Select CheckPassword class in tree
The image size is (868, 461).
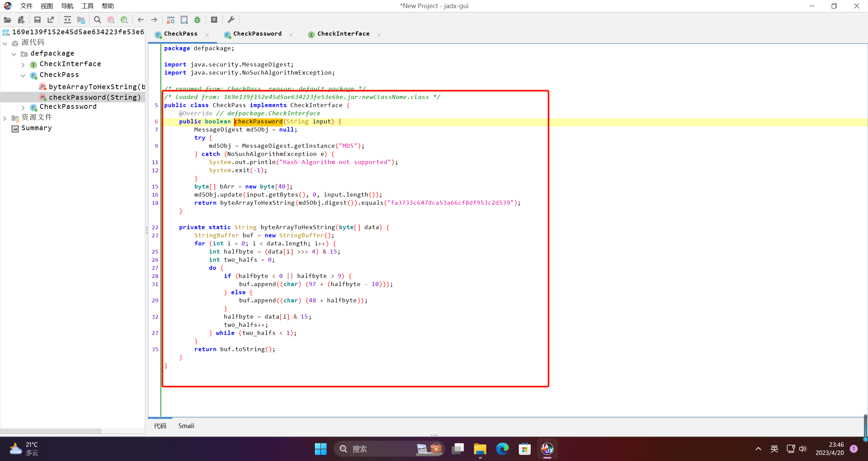[x=68, y=106]
